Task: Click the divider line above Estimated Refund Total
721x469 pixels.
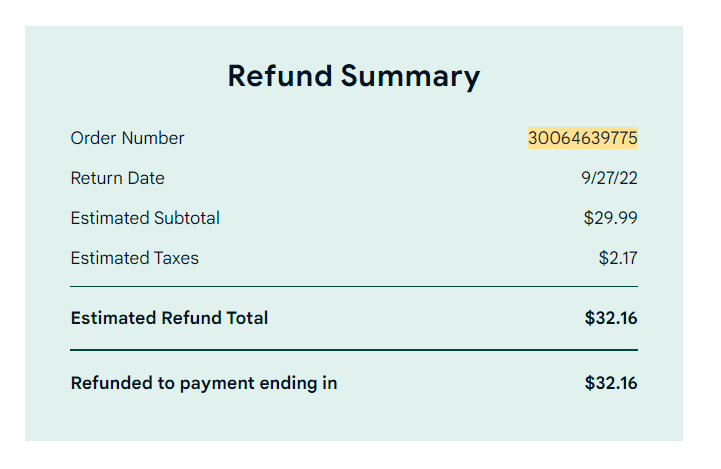Action: pyautogui.click(x=354, y=286)
